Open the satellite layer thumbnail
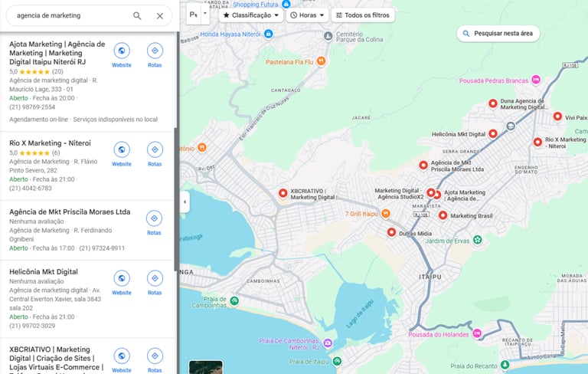This screenshot has width=588, height=374. pyautogui.click(x=205, y=367)
